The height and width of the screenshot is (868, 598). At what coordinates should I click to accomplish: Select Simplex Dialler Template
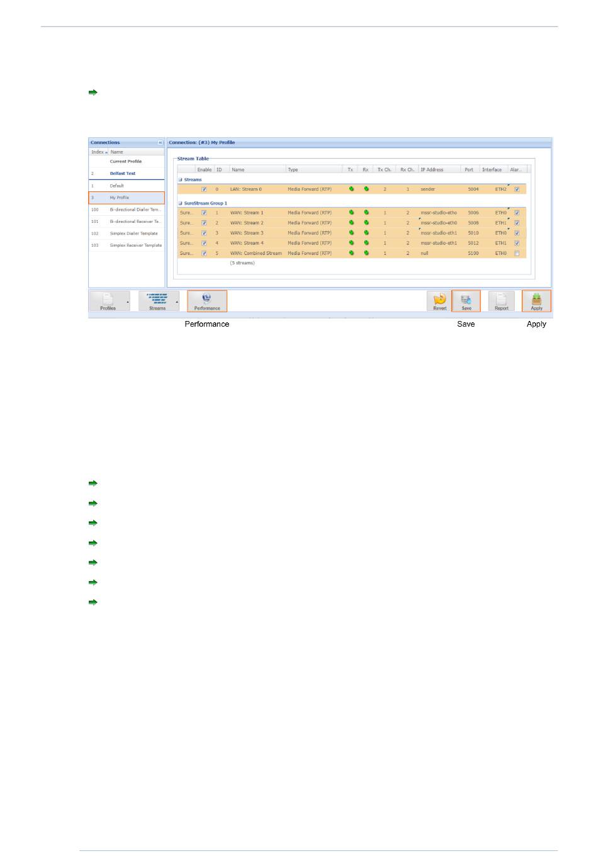tap(127, 234)
